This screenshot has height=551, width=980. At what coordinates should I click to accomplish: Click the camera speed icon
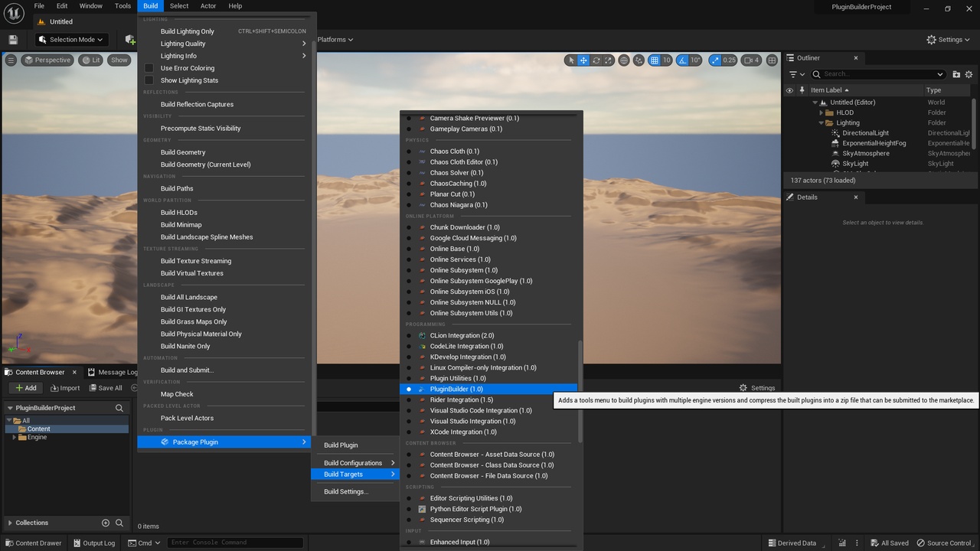tap(747, 60)
